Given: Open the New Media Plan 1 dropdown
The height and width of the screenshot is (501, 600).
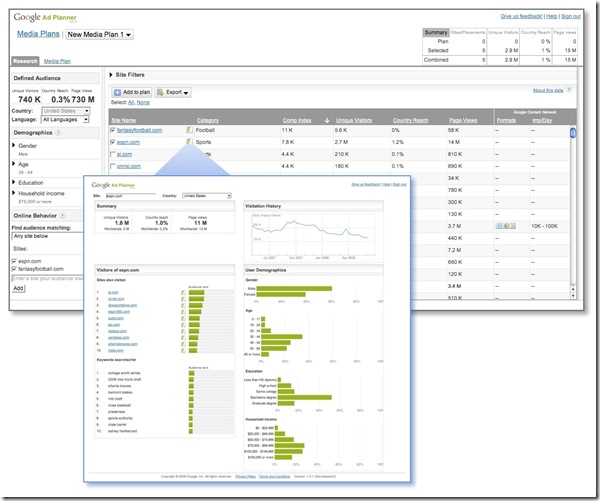Looking at the screenshot, I should pyautogui.click(x=99, y=34).
